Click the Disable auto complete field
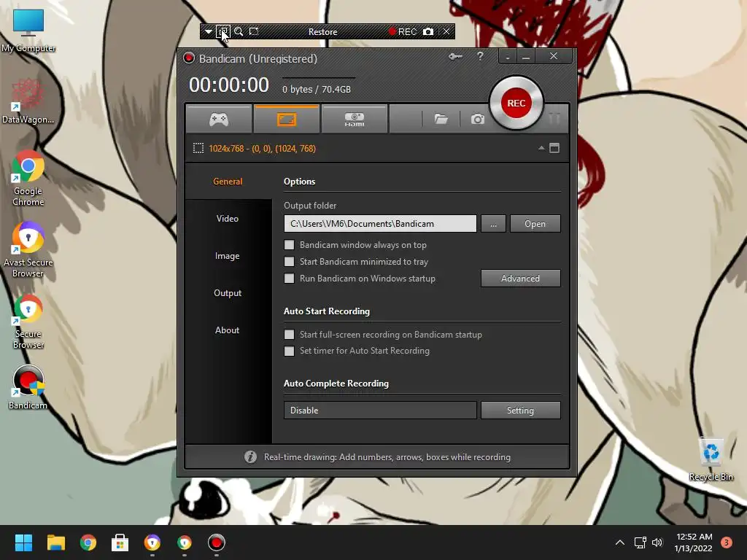747x560 pixels. coord(380,410)
